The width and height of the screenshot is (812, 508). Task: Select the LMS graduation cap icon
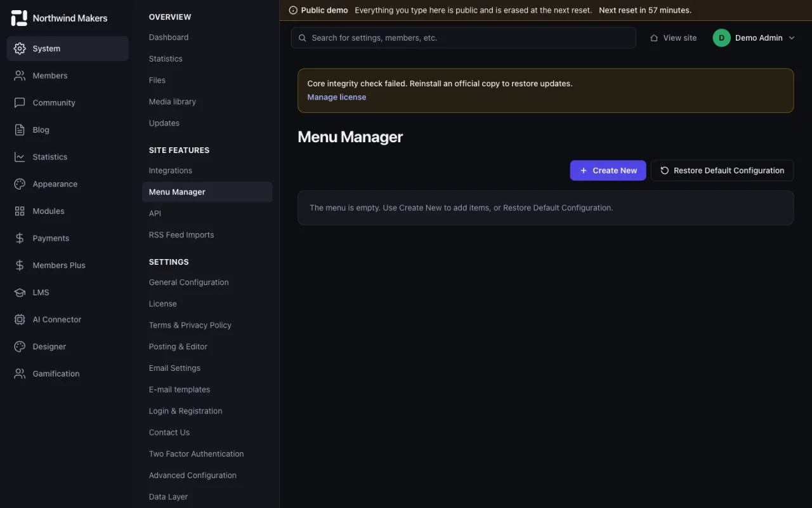coord(20,292)
